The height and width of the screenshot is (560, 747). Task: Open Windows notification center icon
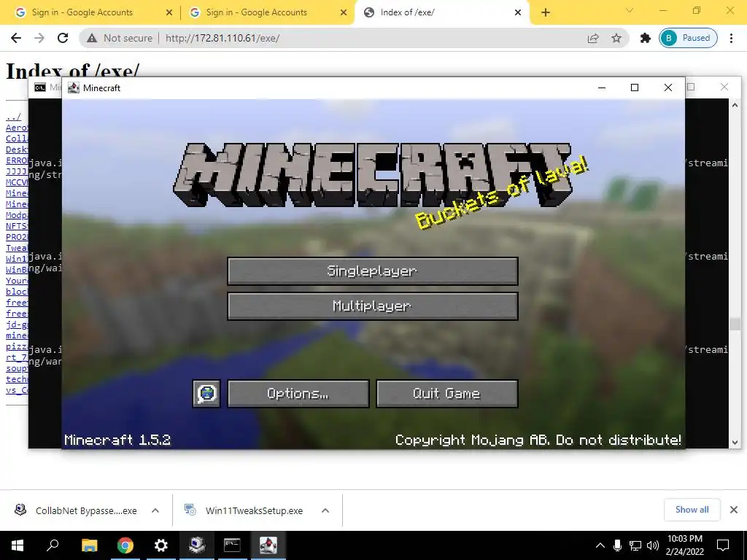(x=723, y=545)
